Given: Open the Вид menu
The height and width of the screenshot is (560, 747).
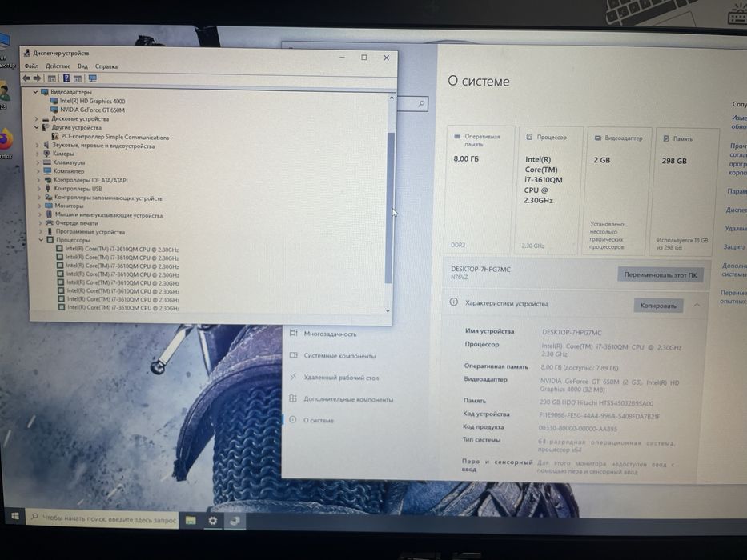Looking at the screenshot, I should [x=82, y=66].
